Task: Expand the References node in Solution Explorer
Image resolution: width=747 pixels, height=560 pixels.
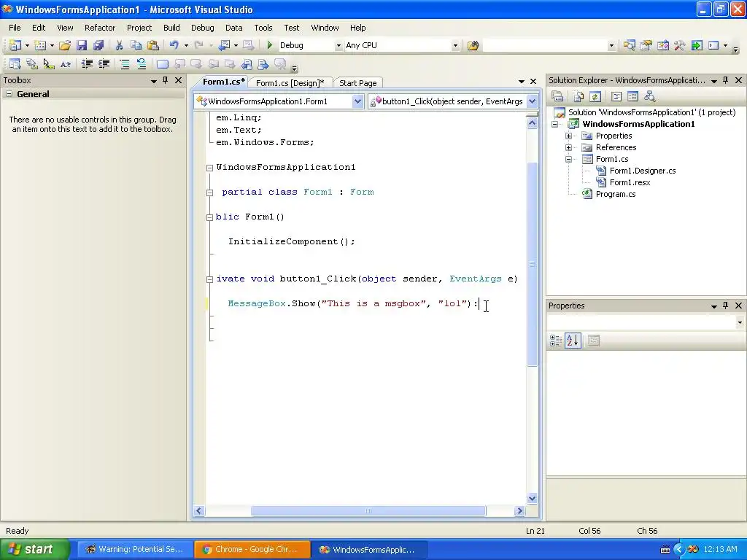Action: point(568,147)
